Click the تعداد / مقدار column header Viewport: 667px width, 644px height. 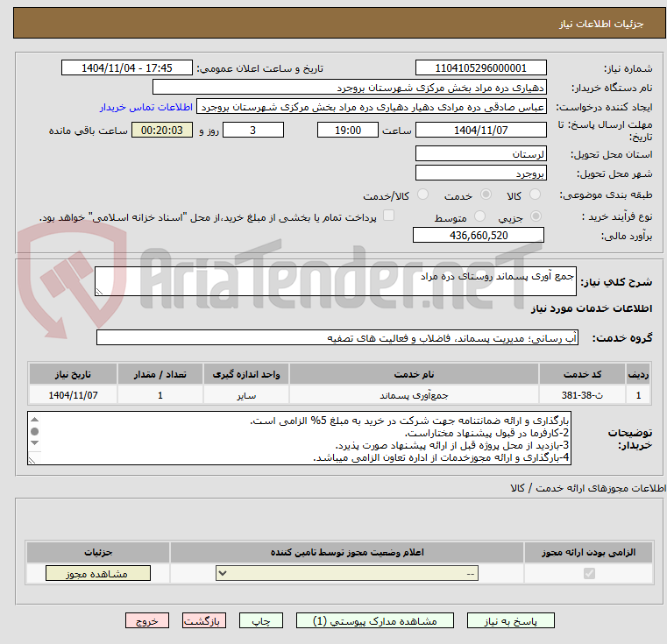pos(160,374)
